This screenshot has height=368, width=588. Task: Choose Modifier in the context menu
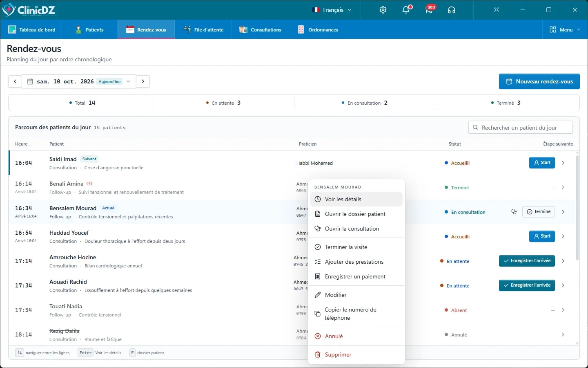[x=356, y=295]
